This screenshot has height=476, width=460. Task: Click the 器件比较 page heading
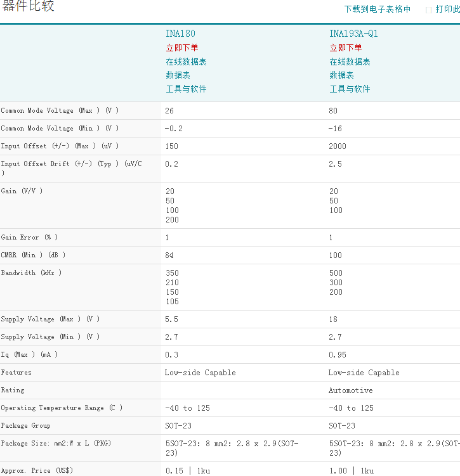pos(29,6)
